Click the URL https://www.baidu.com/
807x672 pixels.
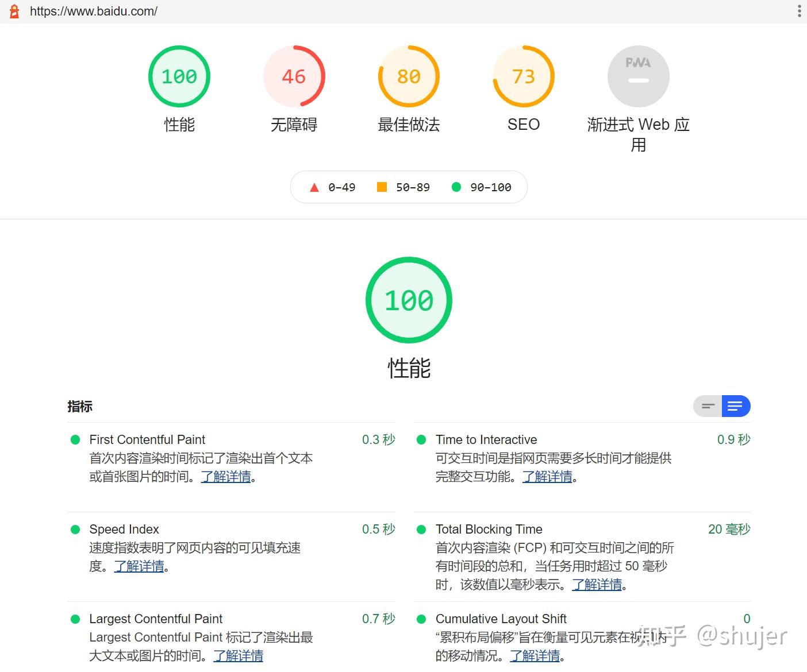point(95,11)
